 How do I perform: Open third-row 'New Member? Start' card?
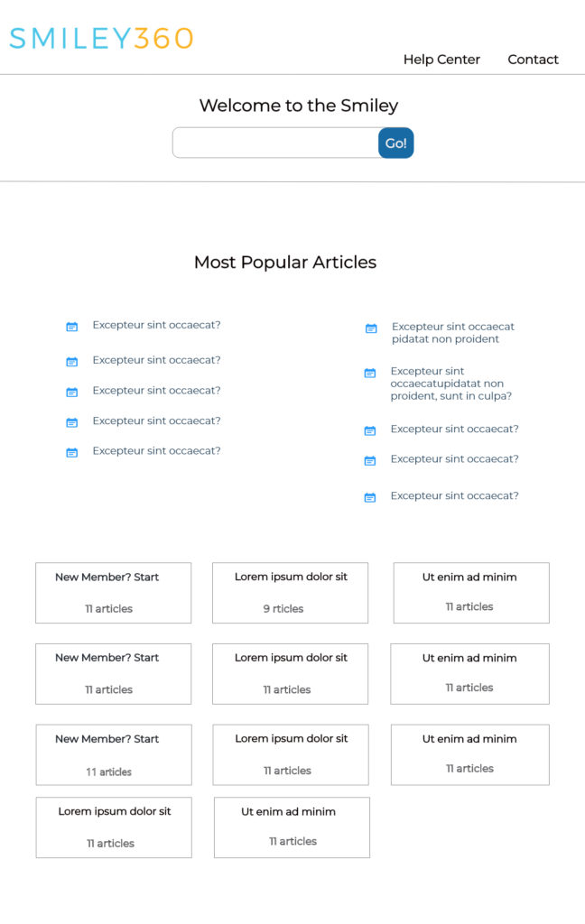114,755
